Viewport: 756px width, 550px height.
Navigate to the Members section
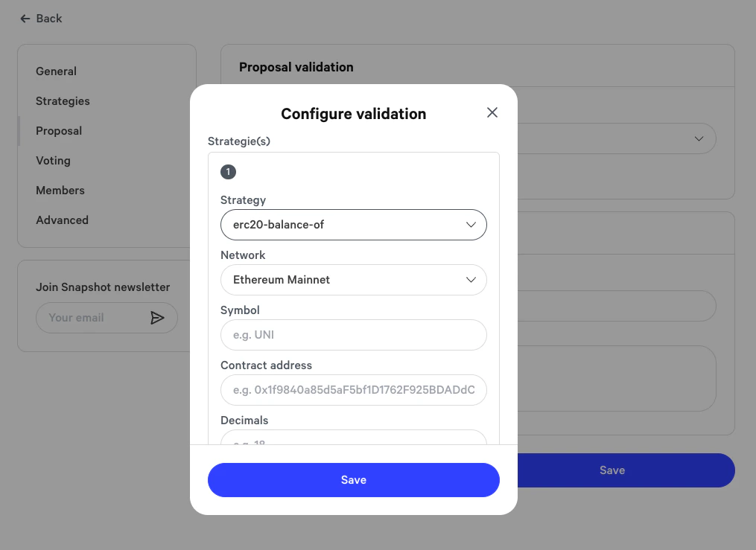pyautogui.click(x=60, y=190)
